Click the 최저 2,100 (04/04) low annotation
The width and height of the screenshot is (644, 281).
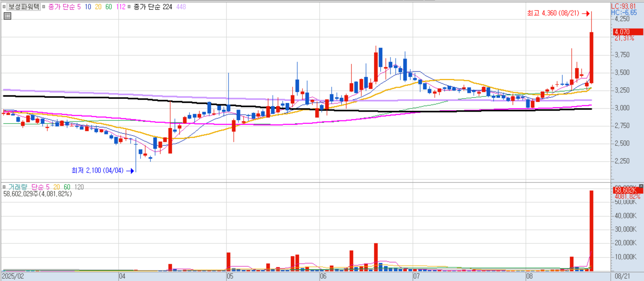pyautogui.click(x=98, y=171)
